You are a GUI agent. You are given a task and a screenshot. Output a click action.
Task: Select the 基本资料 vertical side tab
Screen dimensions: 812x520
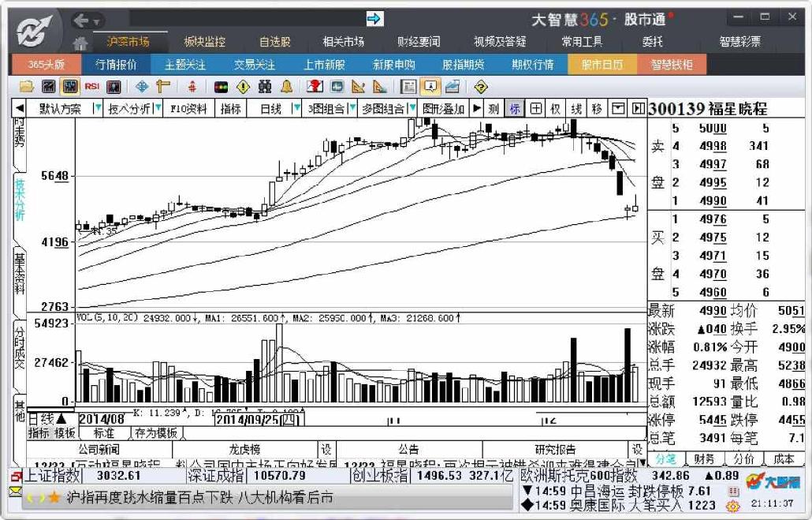pos(20,273)
